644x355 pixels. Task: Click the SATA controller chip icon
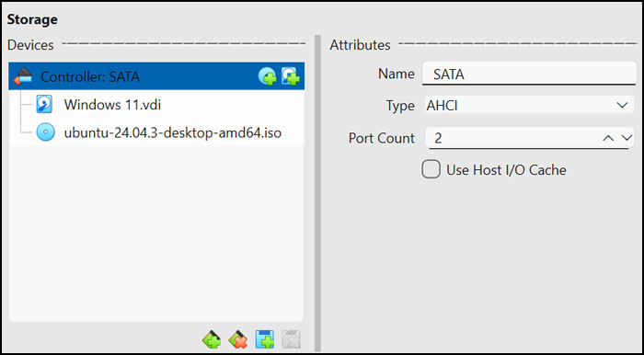[x=23, y=76]
